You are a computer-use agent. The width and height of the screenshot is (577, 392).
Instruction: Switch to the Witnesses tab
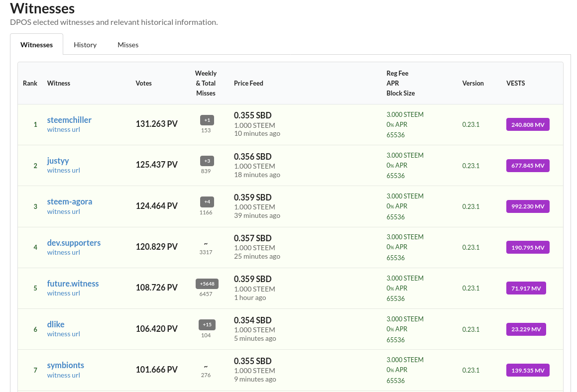point(36,44)
